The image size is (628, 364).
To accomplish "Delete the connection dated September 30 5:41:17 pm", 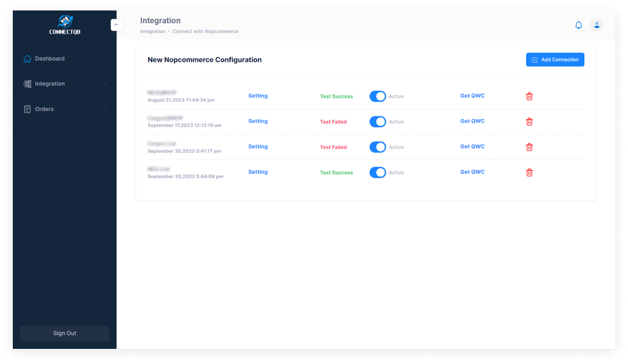I will (529, 147).
